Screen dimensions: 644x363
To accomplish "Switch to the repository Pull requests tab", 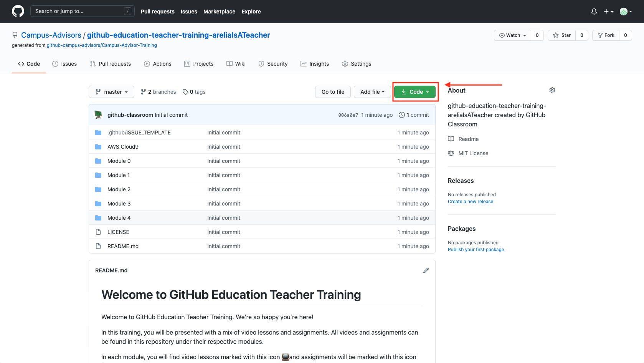I will pyautogui.click(x=111, y=64).
